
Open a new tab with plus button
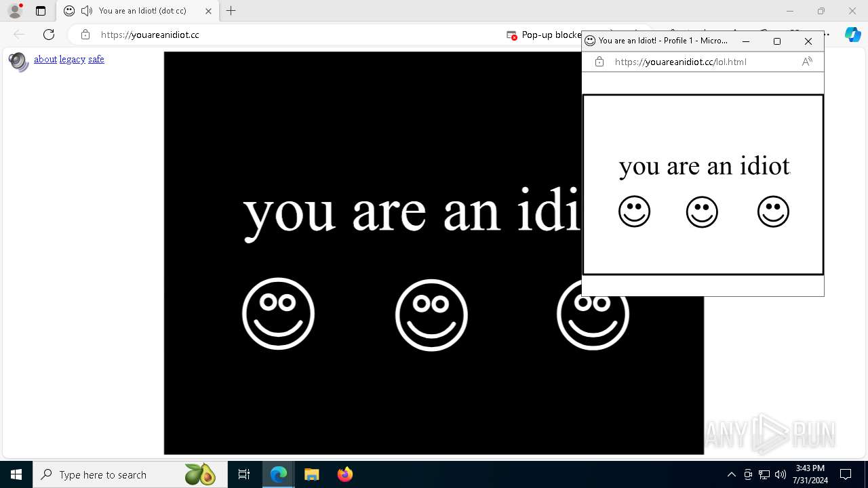(x=231, y=11)
